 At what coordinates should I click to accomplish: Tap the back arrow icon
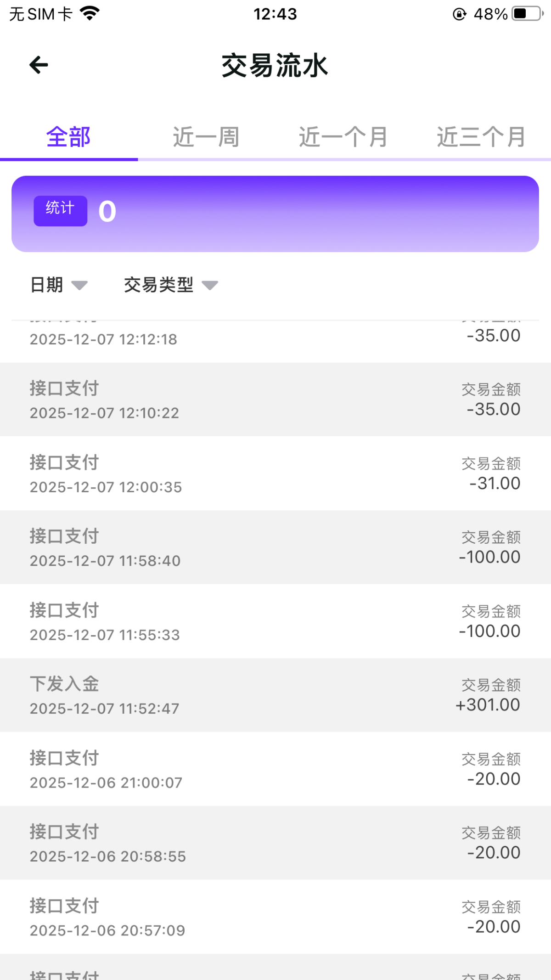39,65
